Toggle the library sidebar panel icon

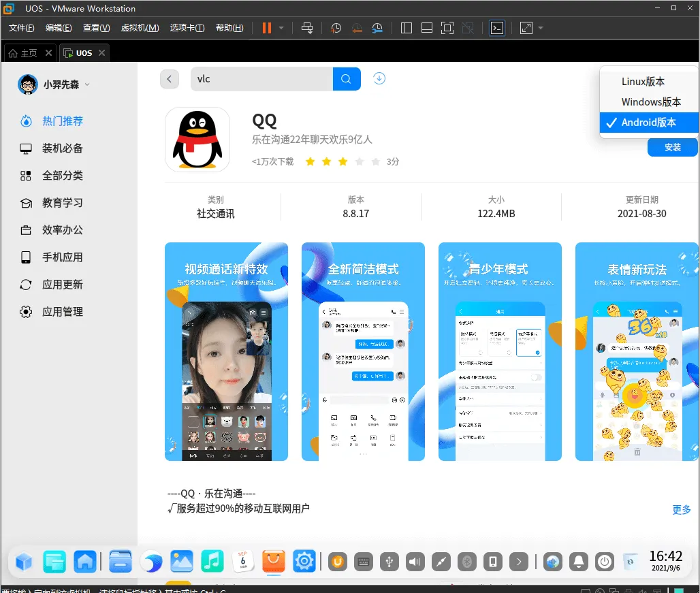coord(407,28)
